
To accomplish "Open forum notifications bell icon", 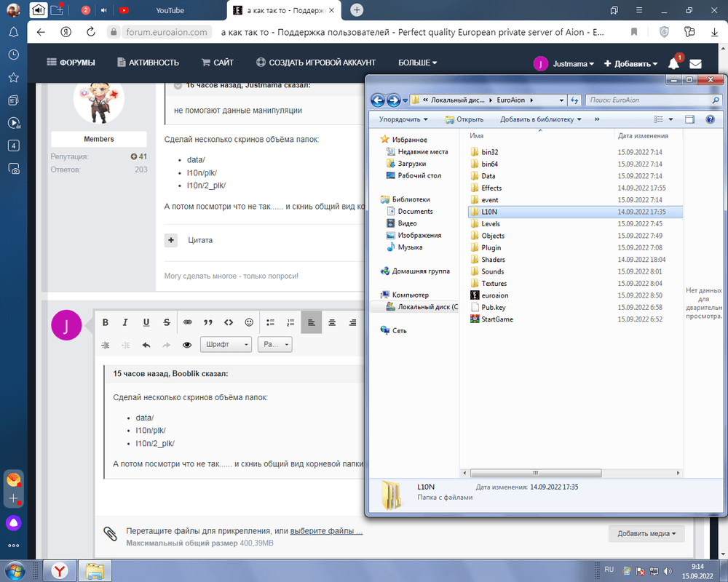I will (x=673, y=63).
